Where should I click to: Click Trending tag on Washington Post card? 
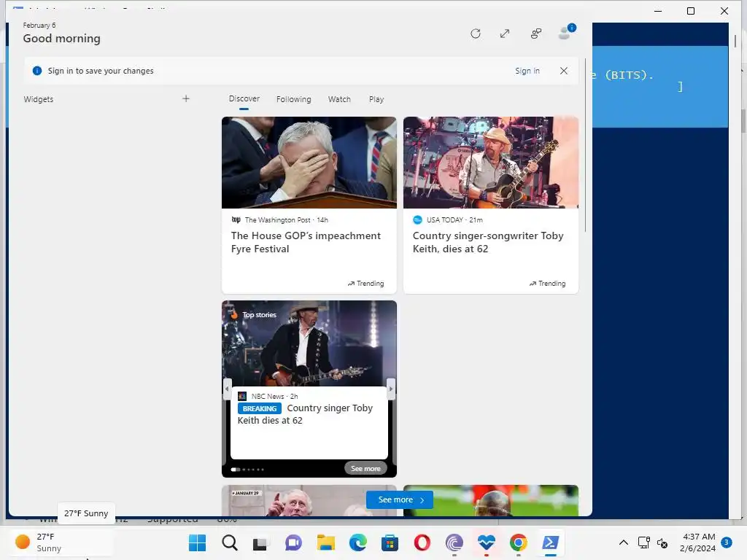coord(365,284)
